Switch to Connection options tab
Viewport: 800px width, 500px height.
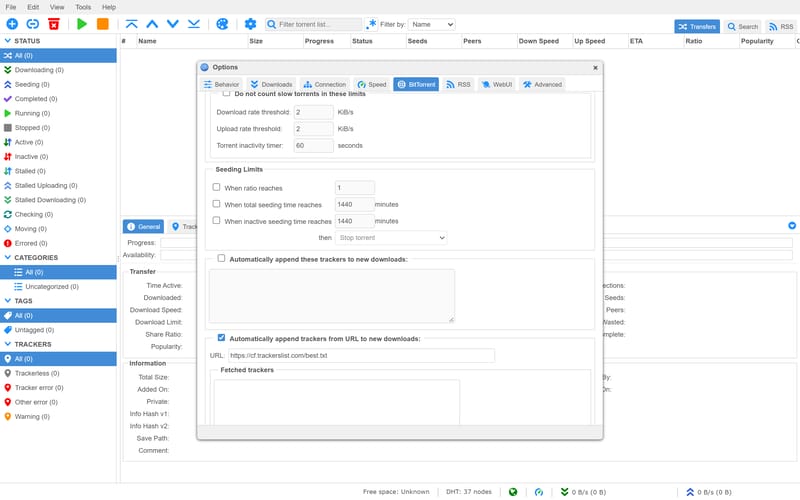click(324, 85)
